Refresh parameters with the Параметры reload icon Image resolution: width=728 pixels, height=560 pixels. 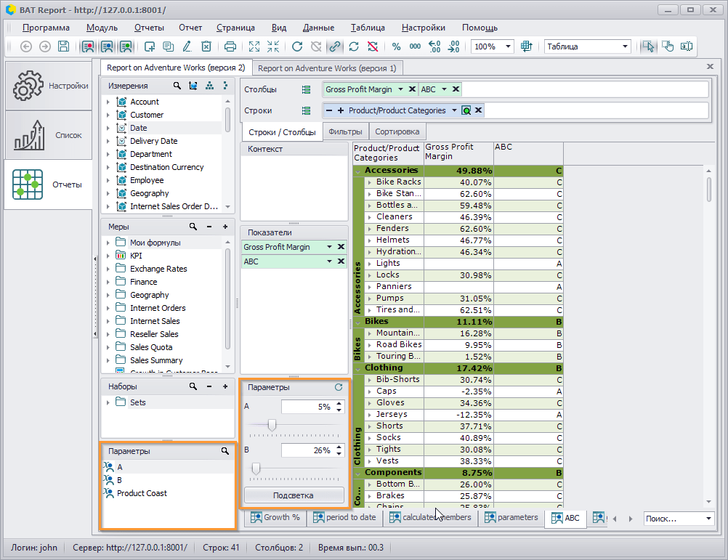(x=339, y=387)
